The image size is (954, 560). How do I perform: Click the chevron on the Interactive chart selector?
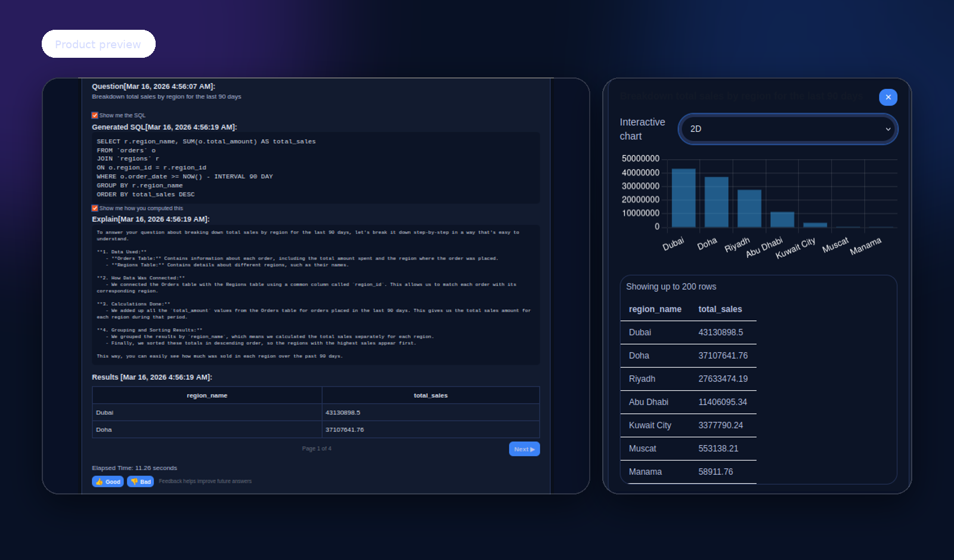pyautogui.click(x=888, y=129)
